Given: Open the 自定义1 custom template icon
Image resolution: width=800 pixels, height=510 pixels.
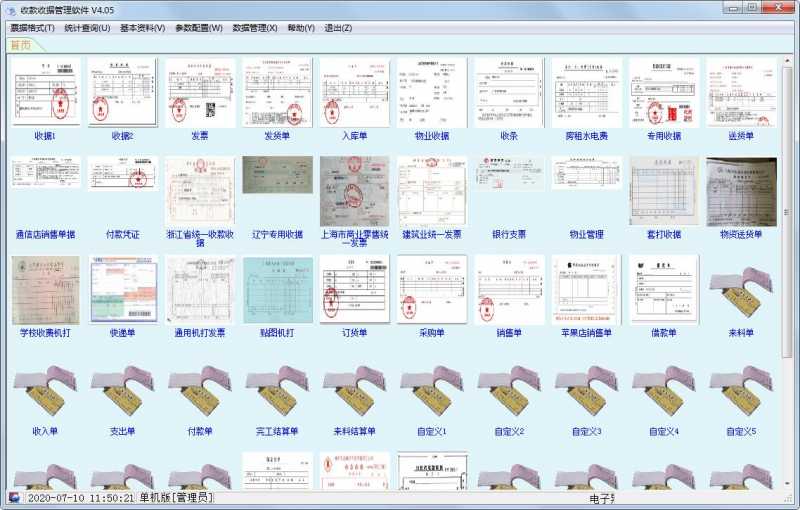Looking at the screenshot, I should (x=431, y=391).
